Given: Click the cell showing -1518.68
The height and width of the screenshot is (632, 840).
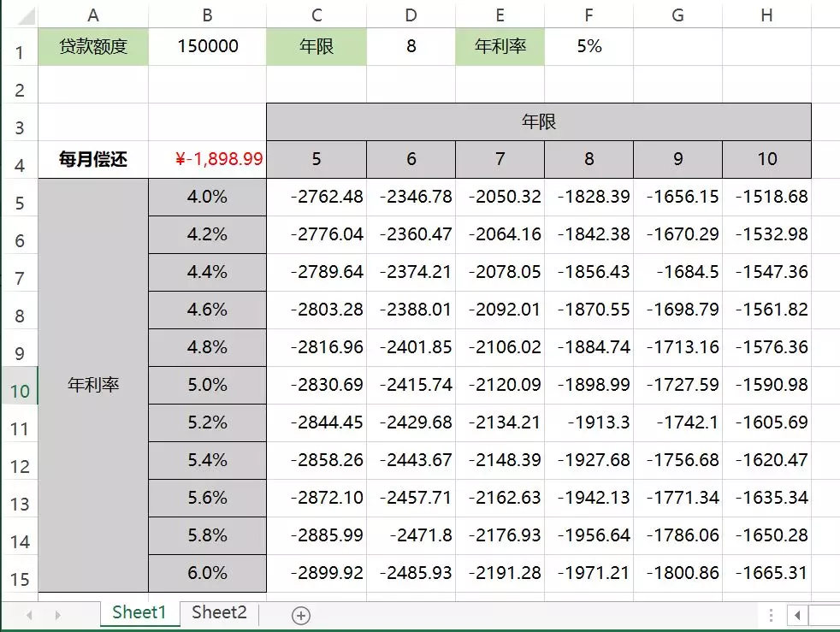Looking at the screenshot, I should click(x=766, y=197).
